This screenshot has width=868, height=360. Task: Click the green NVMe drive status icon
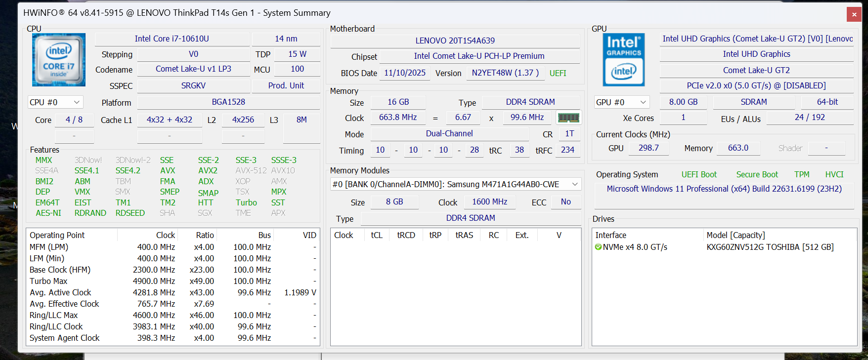[598, 247]
